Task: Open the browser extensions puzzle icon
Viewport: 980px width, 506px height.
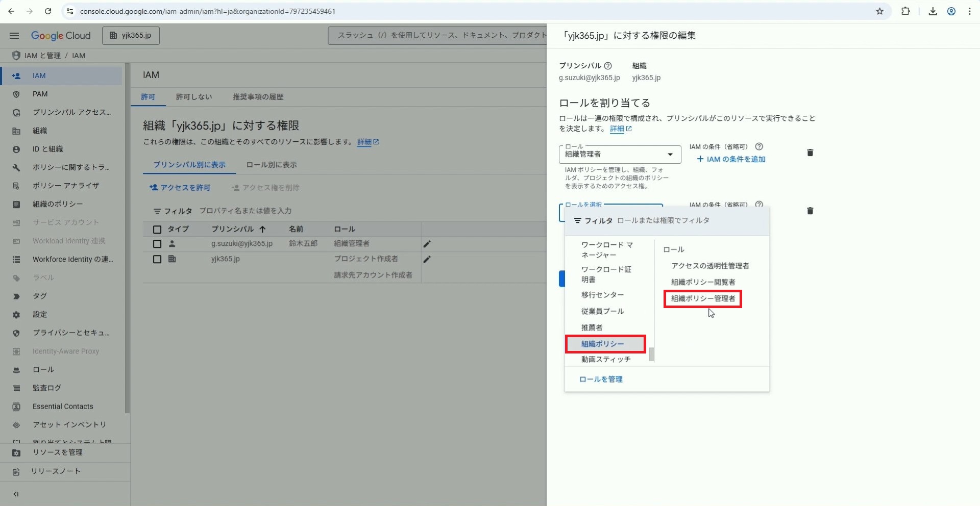Action: pos(905,11)
